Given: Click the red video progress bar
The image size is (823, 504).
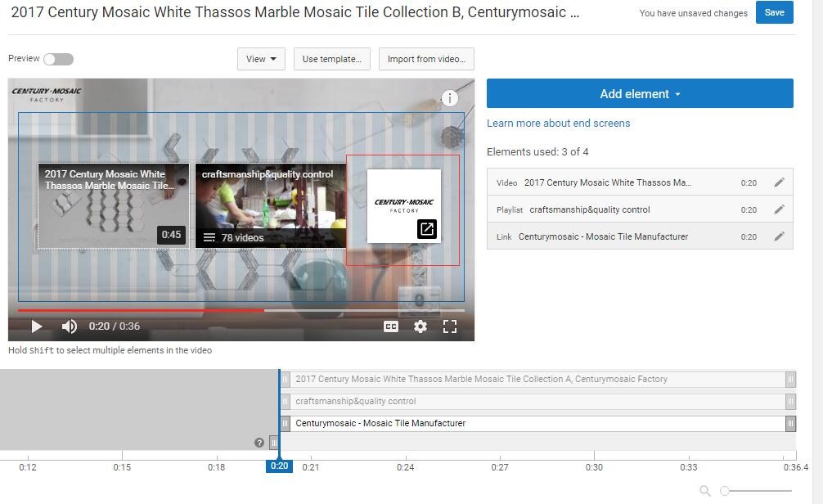Looking at the screenshot, I should (x=141, y=310).
